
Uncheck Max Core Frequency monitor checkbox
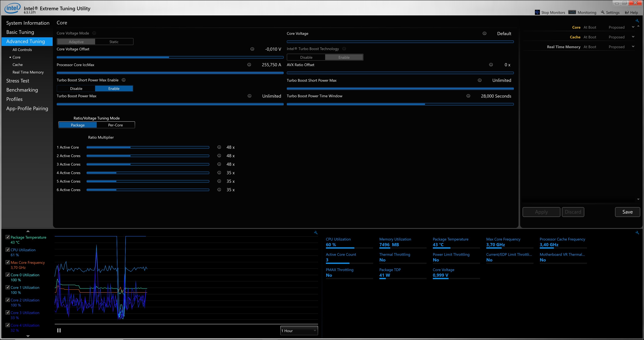8,262
